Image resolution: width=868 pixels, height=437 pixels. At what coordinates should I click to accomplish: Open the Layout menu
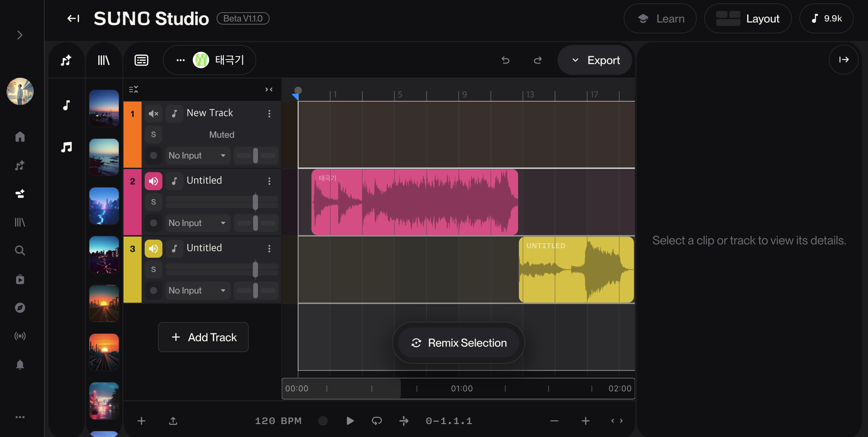pos(748,18)
